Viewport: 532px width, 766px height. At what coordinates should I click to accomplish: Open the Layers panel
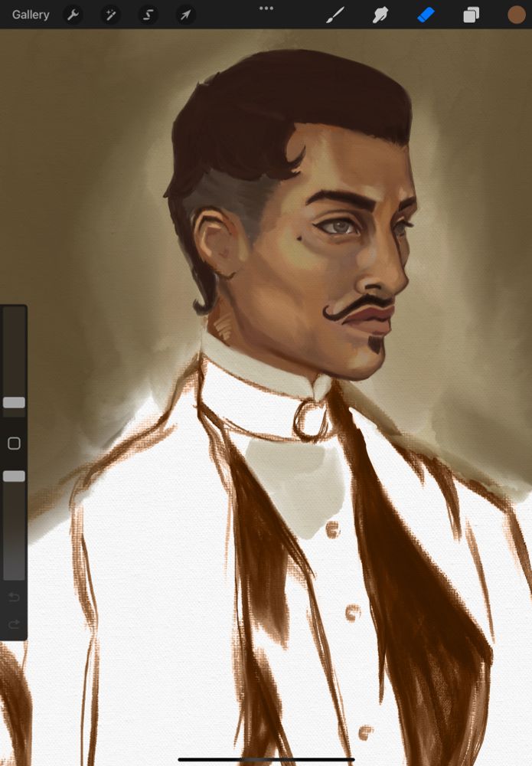471,15
